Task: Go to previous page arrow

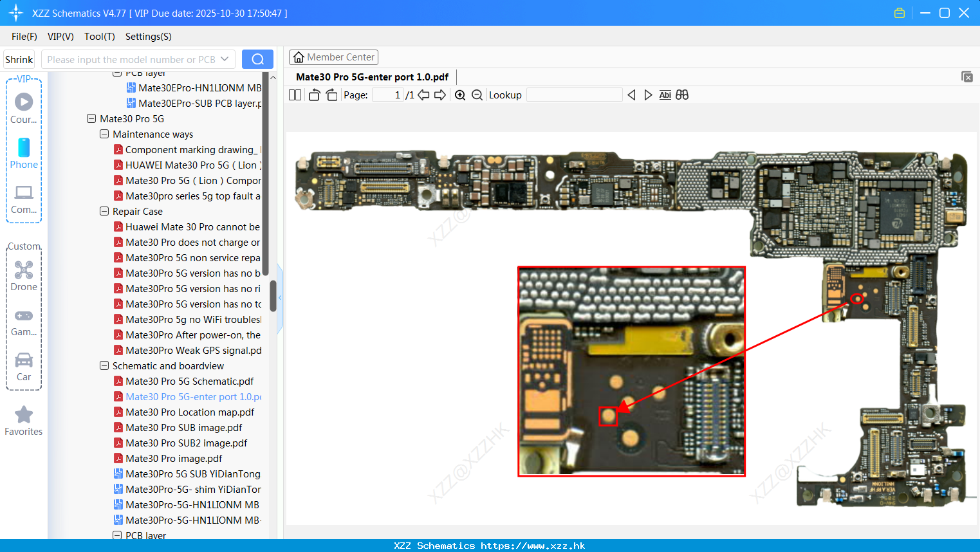Action: 423,95
